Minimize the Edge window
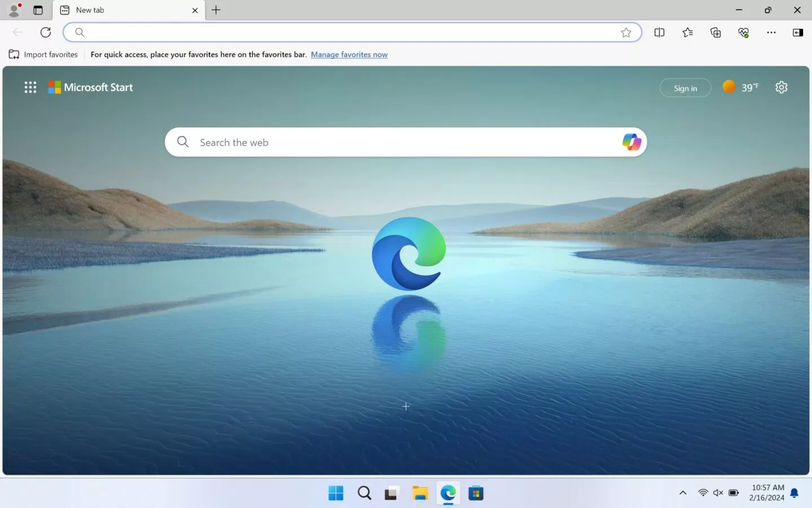The width and height of the screenshot is (812, 508). pyautogui.click(x=739, y=10)
